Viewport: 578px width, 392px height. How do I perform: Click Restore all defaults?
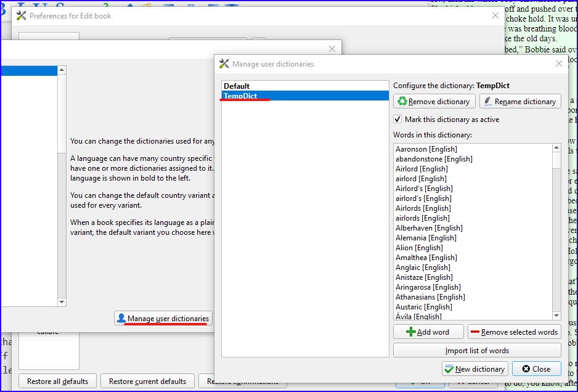pyautogui.click(x=57, y=382)
